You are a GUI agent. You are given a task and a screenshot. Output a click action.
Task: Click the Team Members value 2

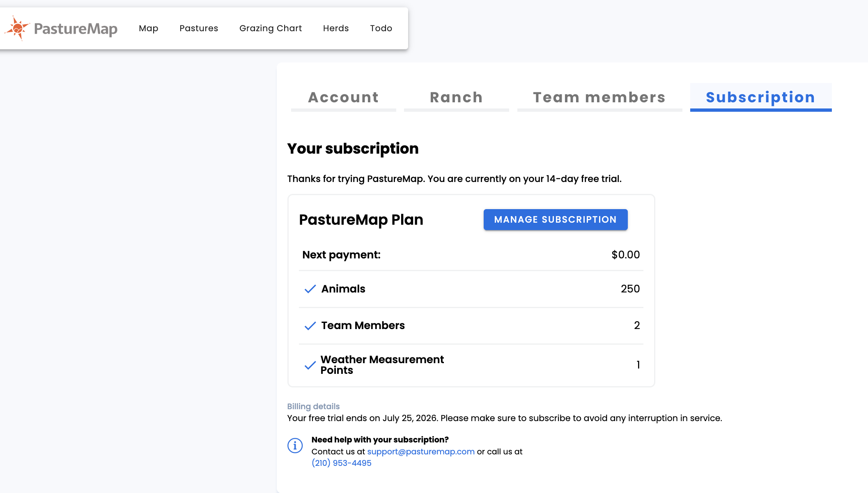point(637,325)
